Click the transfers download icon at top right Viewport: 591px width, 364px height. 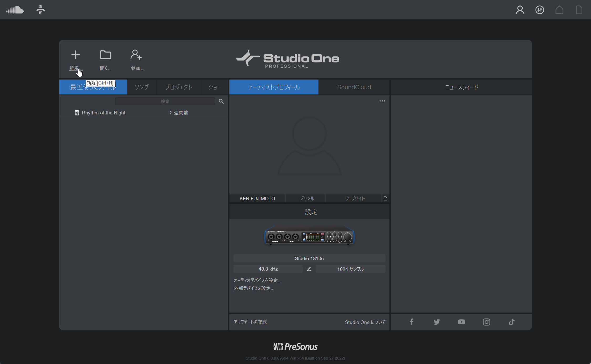click(x=539, y=10)
